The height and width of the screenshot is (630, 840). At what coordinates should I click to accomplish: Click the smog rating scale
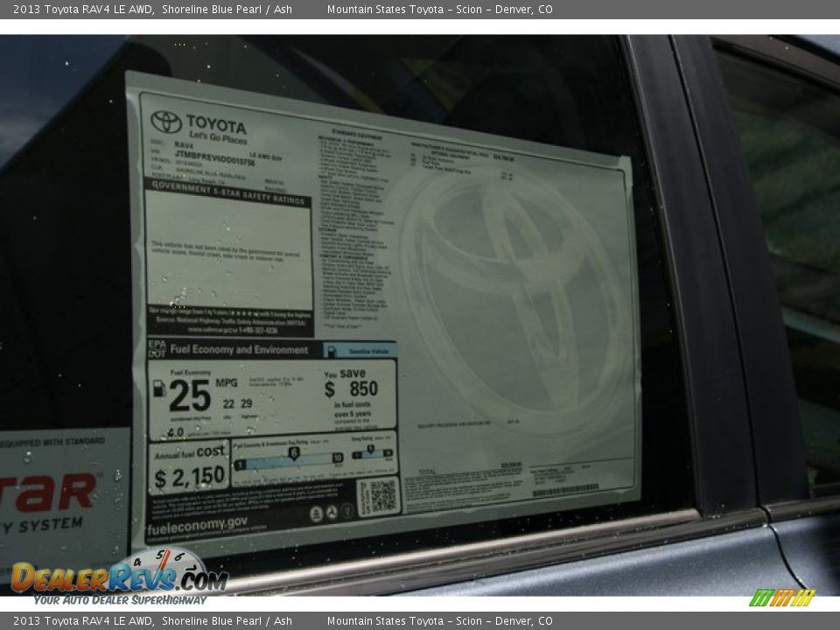coord(372,453)
